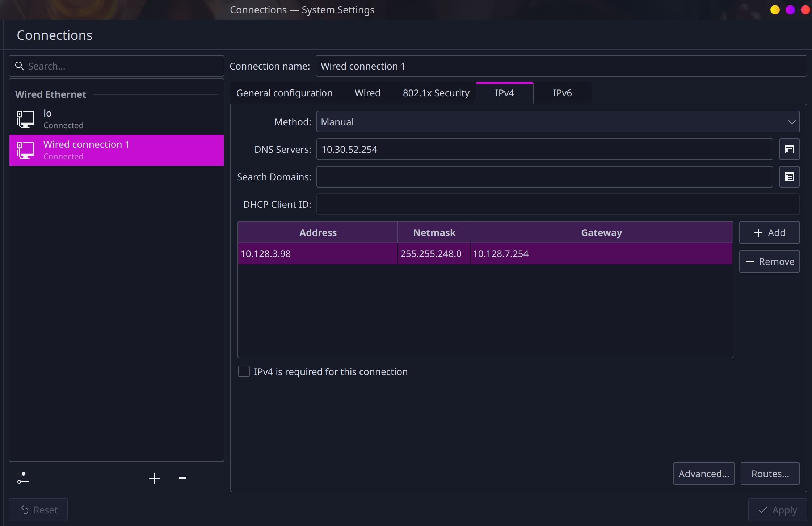Click the magnifier icon in search box

click(19, 66)
